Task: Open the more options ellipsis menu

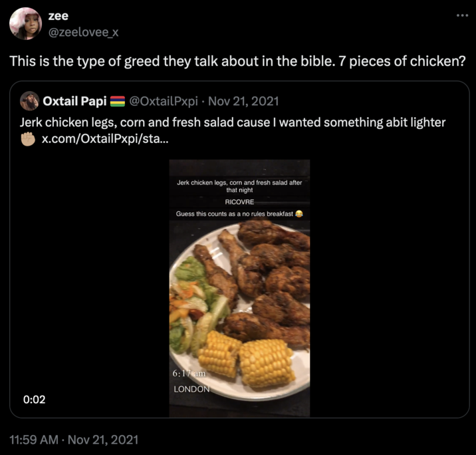Action: coord(462,15)
